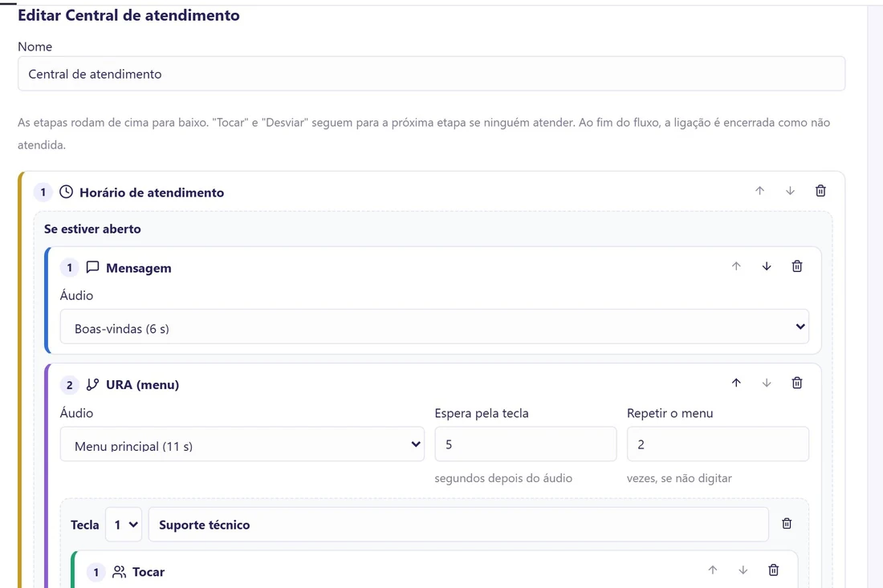Delete the Horário de atendimento step
The width and height of the screenshot is (883, 588).
click(x=820, y=191)
